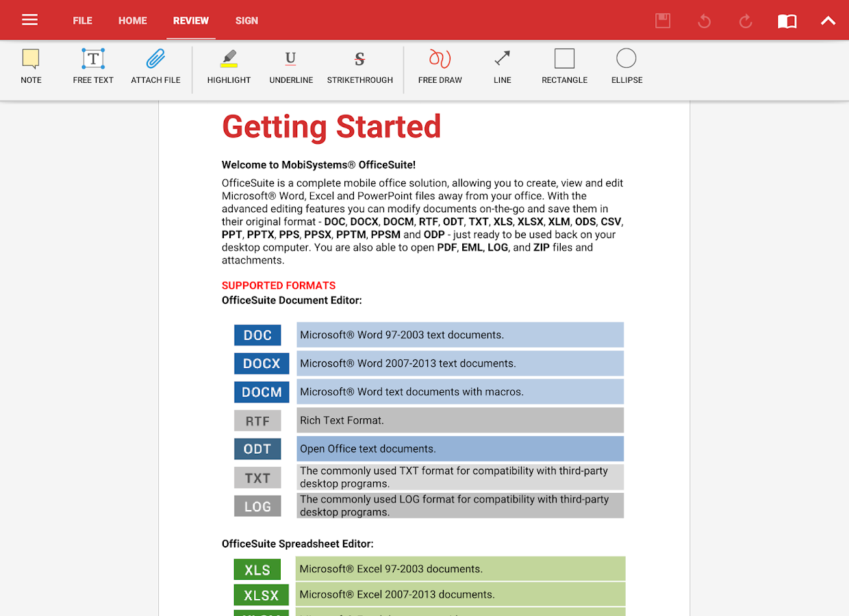Click the blue DOC format badge

(x=257, y=335)
